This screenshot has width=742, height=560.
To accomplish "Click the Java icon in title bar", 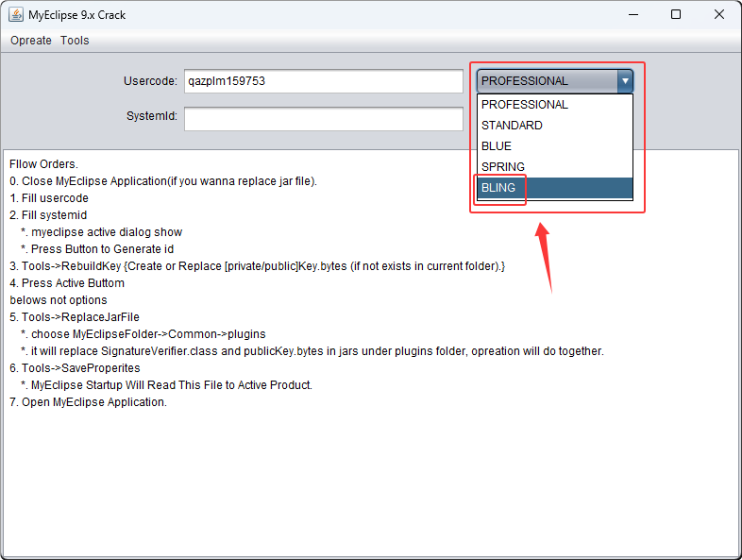I will pos(16,15).
